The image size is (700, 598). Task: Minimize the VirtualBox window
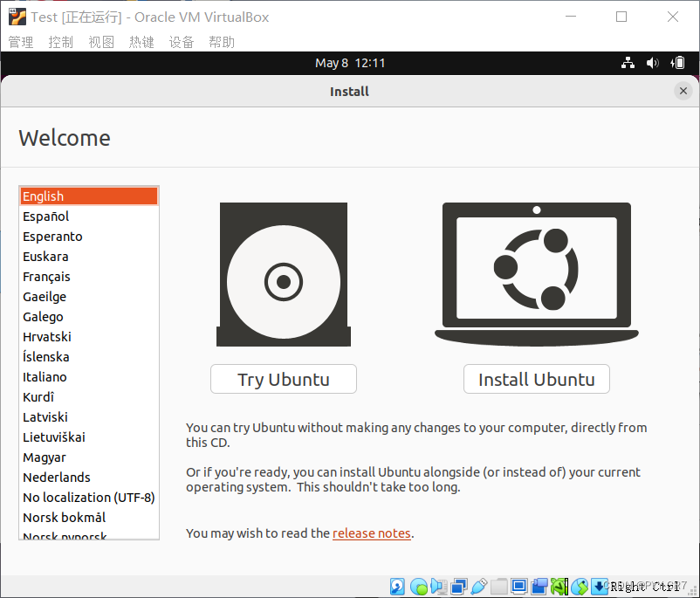coord(571,17)
